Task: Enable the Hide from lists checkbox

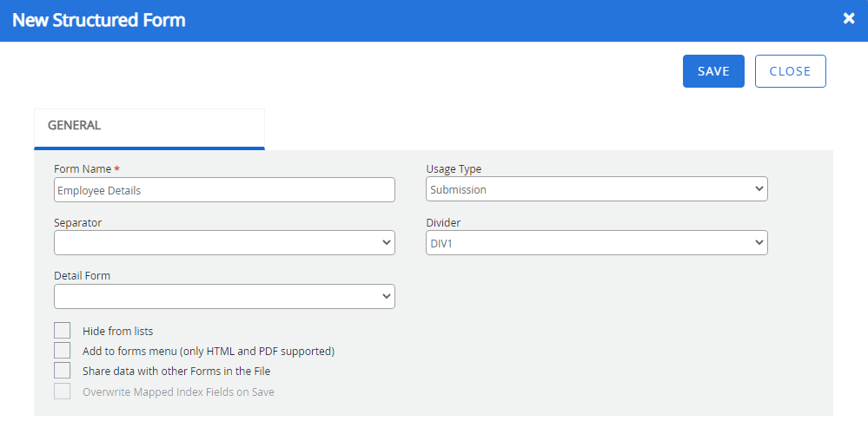Action: tap(62, 331)
